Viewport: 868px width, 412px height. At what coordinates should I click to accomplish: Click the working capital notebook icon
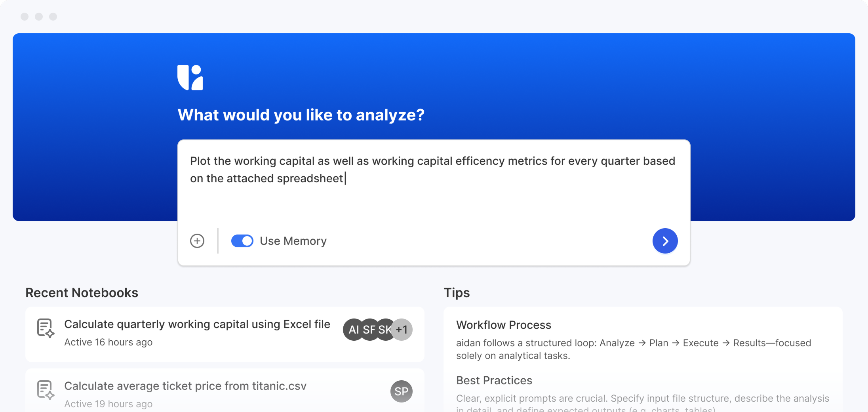(x=46, y=328)
